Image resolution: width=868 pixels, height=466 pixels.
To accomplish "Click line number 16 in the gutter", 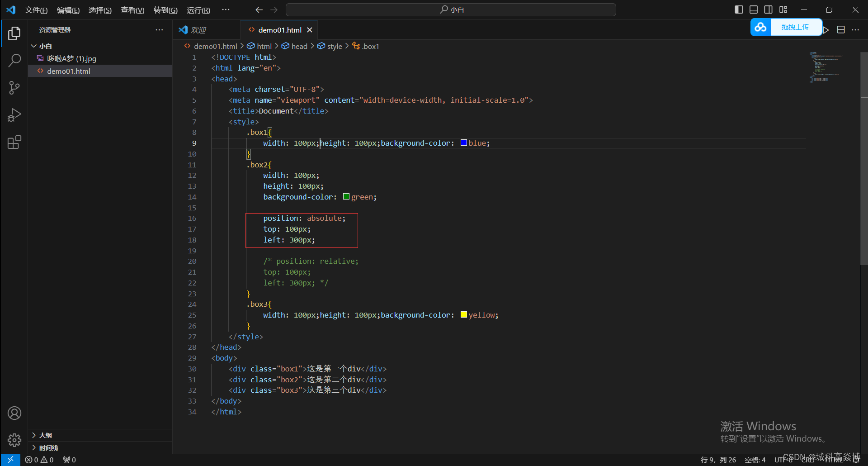I will (192, 218).
